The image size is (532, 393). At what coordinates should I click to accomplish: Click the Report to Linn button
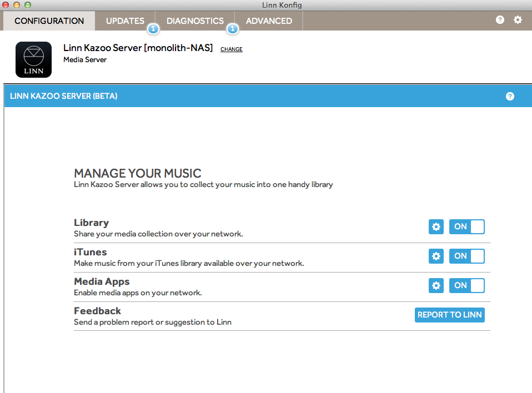pos(450,315)
